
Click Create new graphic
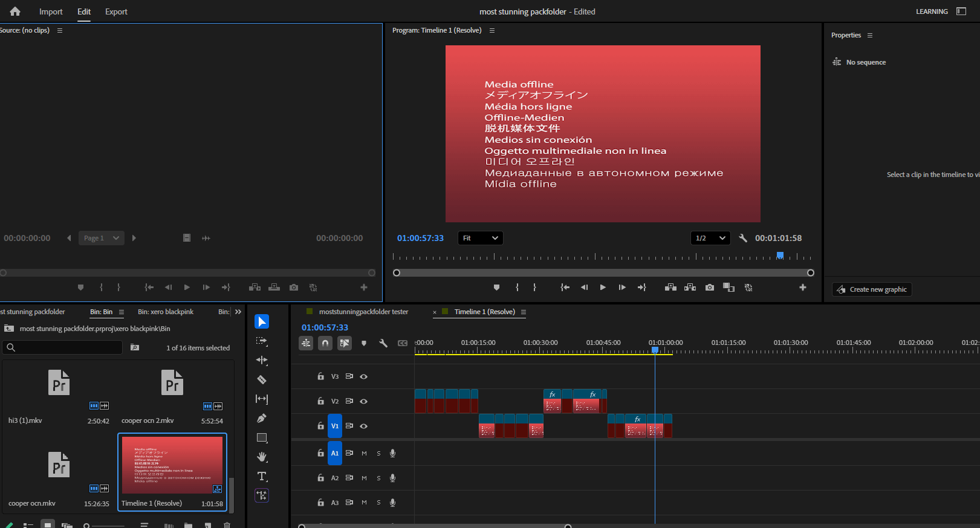[x=872, y=289]
